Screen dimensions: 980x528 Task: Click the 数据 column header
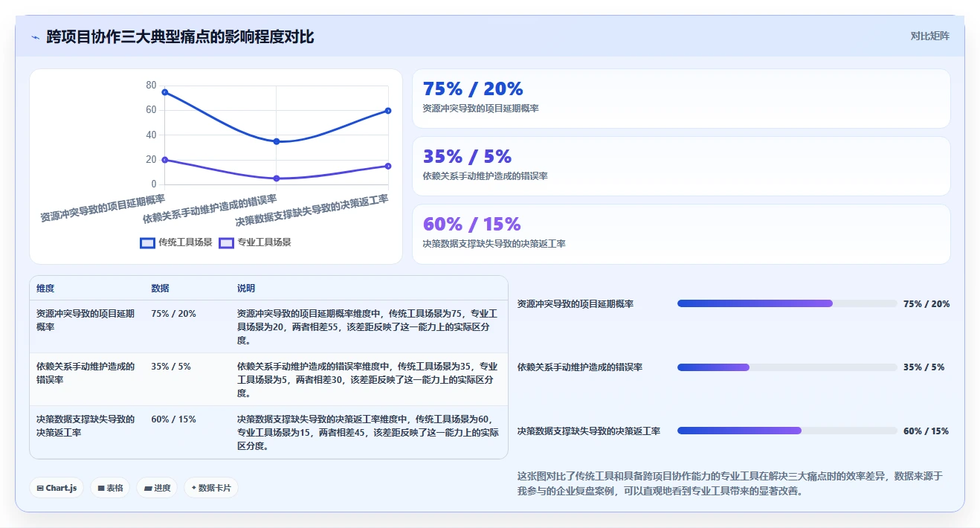click(160, 289)
